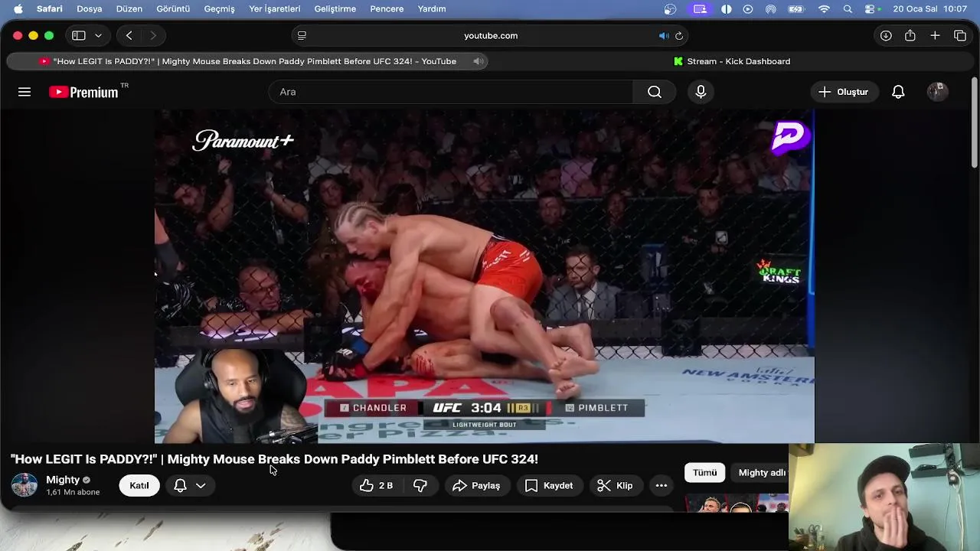980x551 pixels.
Task: Open YouTube notifications bell
Action: click(x=898, y=92)
